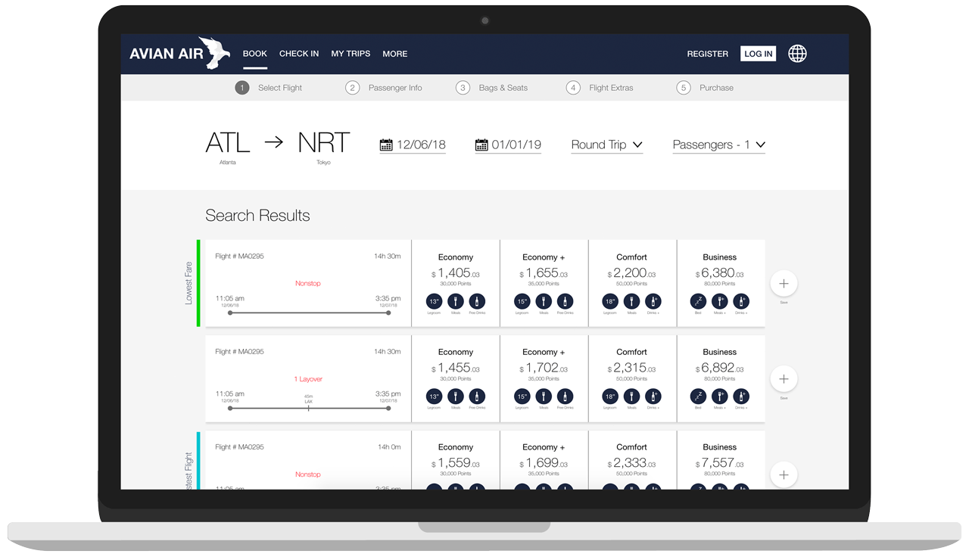969x560 pixels.
Task: Click 18" Legroom icon under $2,200 Comfort
Action: tap(610, 301)
